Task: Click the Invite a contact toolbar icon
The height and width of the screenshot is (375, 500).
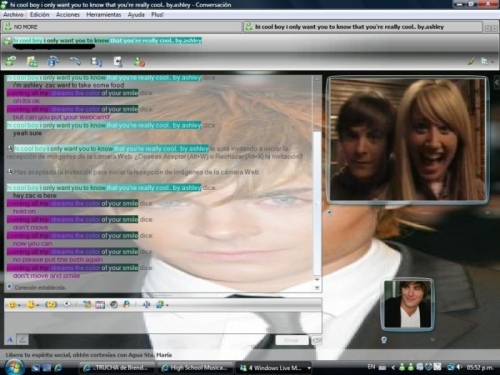Action: (11, 61)
